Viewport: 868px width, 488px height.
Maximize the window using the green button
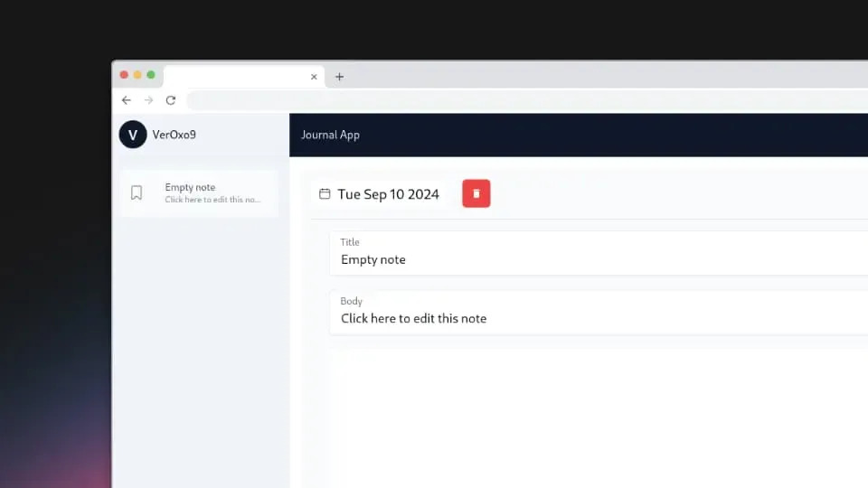151,75
